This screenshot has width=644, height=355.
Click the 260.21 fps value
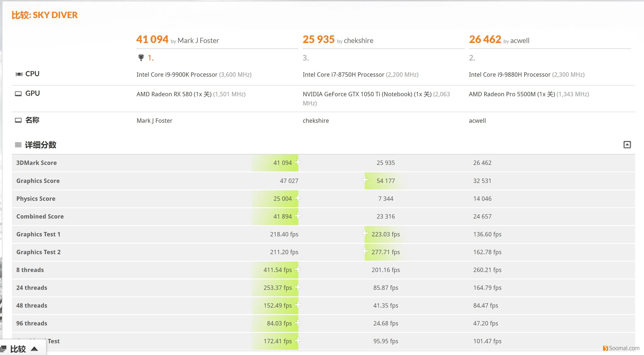pos(487,270)
